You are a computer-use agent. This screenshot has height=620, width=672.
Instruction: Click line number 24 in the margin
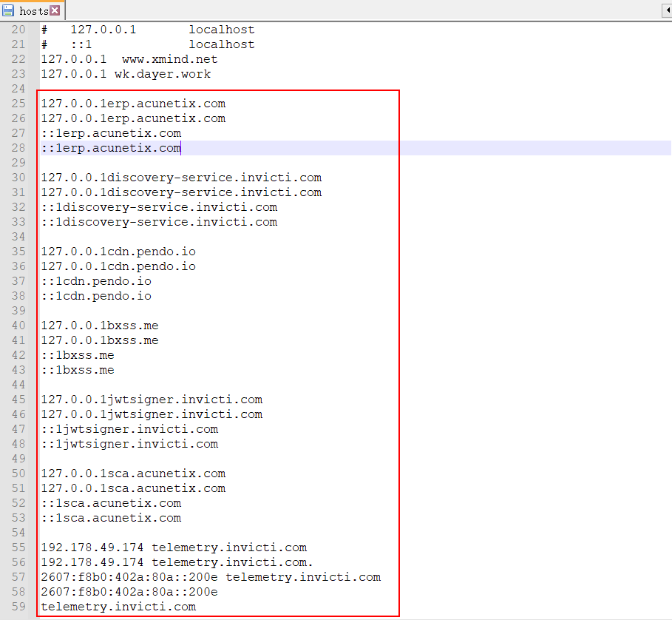point(18,89)
